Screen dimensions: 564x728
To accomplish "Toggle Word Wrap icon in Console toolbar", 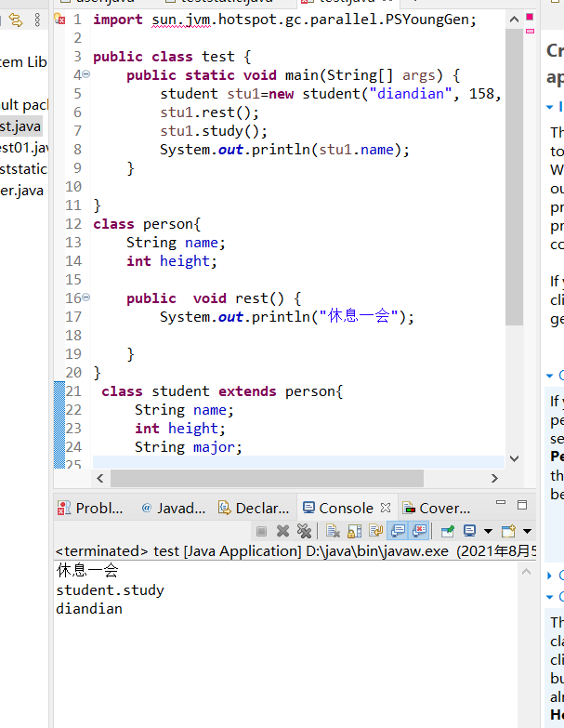I will pos(375,531).
